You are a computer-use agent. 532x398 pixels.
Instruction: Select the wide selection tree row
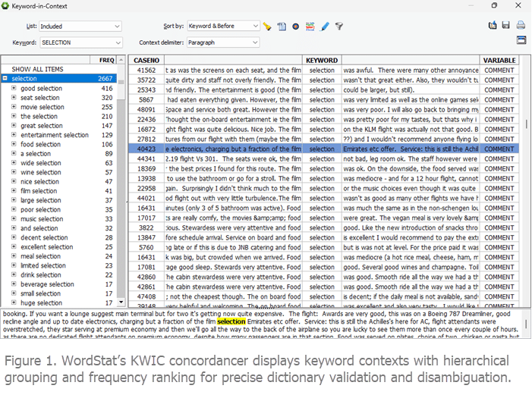pos(59,163)
